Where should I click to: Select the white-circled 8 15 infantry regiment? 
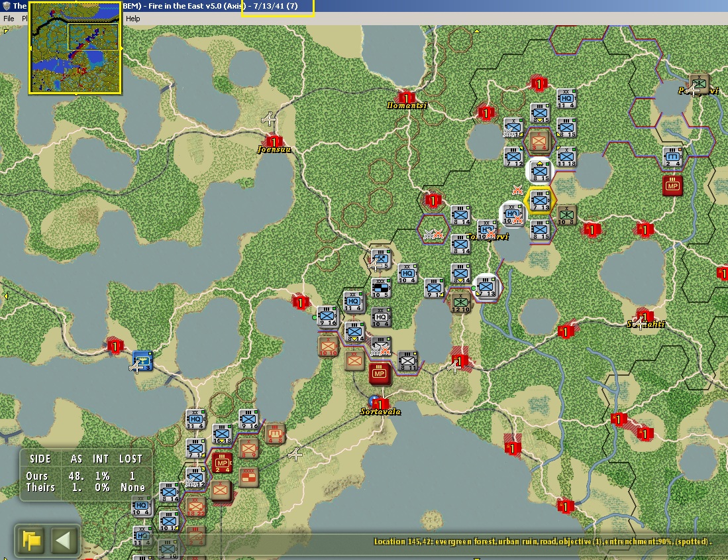[x=540, y=172]
